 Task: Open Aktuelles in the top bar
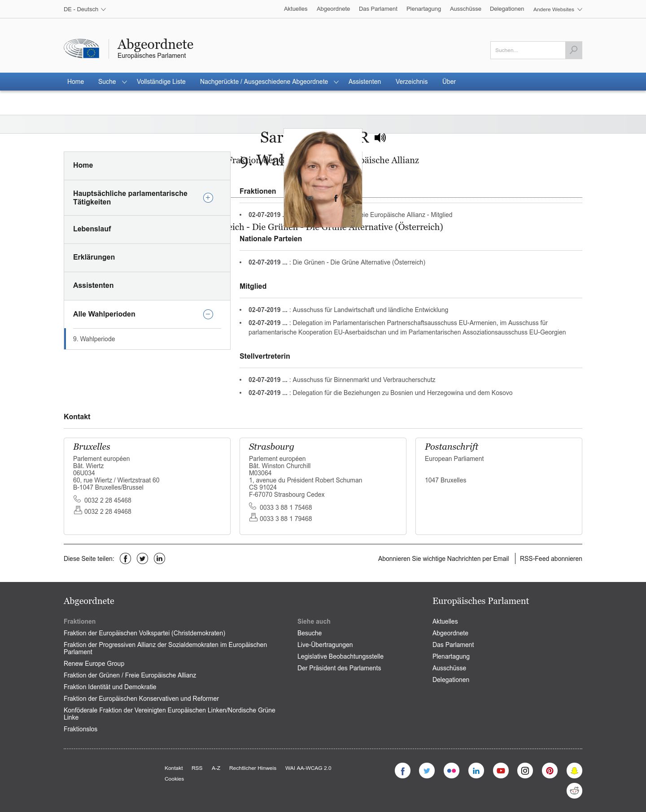(296, 9)
